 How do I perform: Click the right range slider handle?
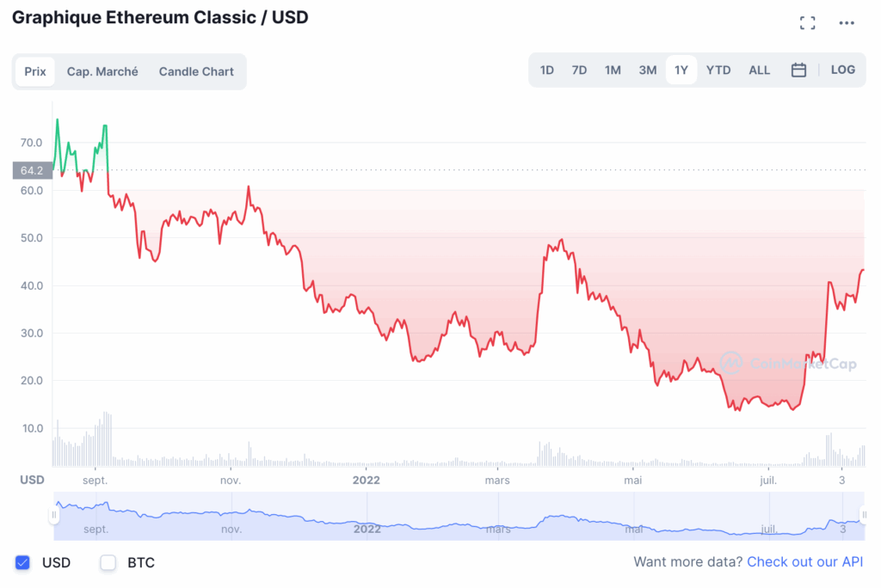864,515
